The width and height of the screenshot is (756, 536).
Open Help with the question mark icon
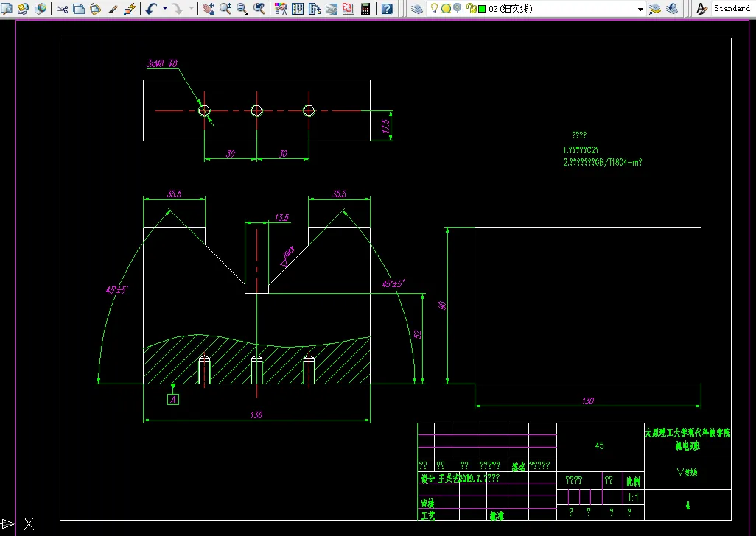coord(387,9)
